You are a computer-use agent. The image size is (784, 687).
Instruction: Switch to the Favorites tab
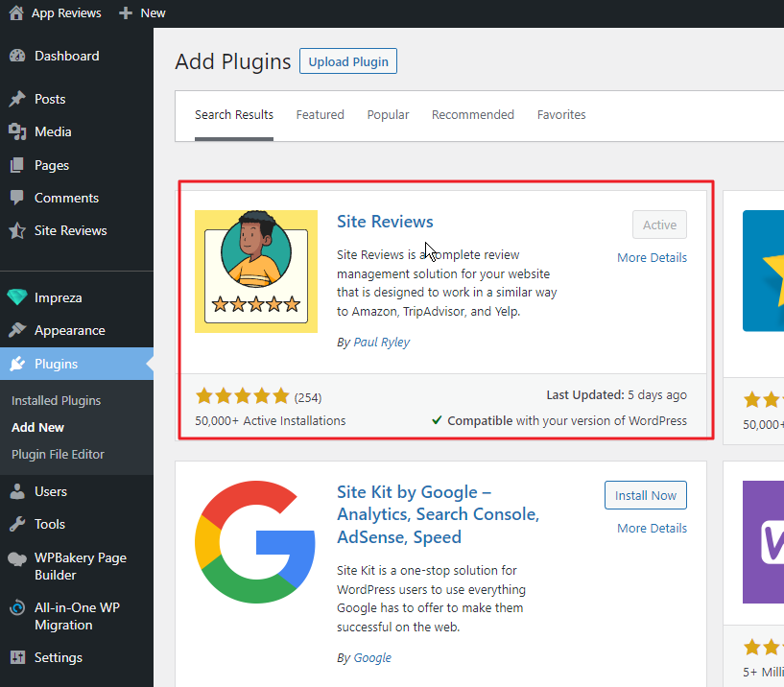point(561,115)
